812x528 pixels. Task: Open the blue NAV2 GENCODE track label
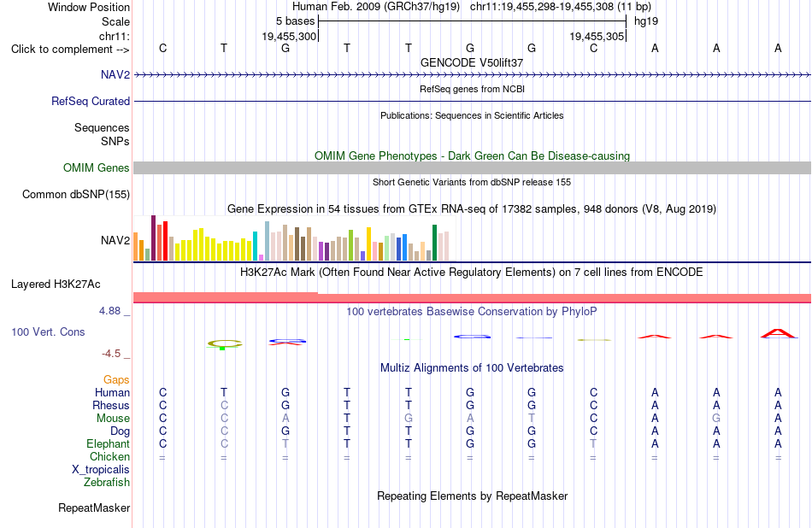click(x=115, y=74)
